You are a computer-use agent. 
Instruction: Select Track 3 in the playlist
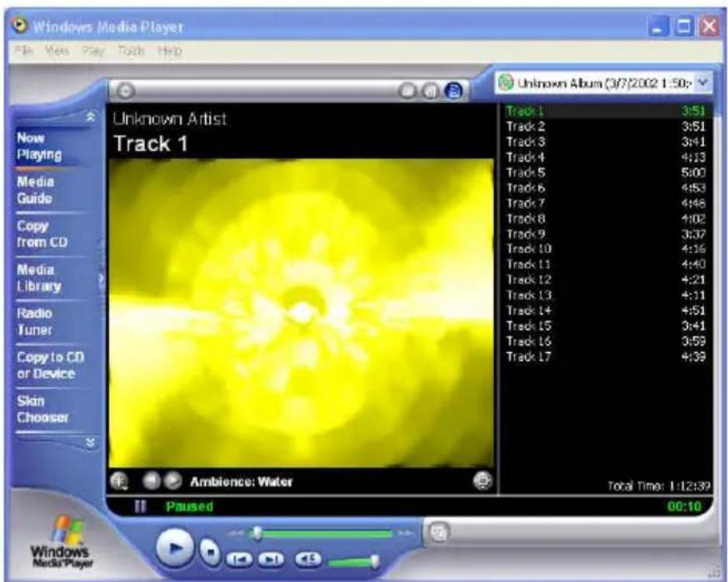coord(606,142)
